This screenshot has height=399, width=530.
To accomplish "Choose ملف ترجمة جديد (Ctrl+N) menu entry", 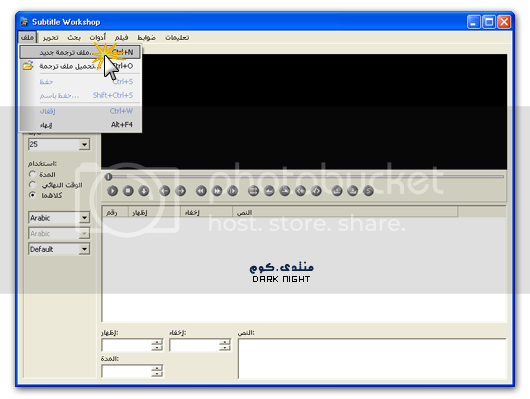I will [80, 52].
